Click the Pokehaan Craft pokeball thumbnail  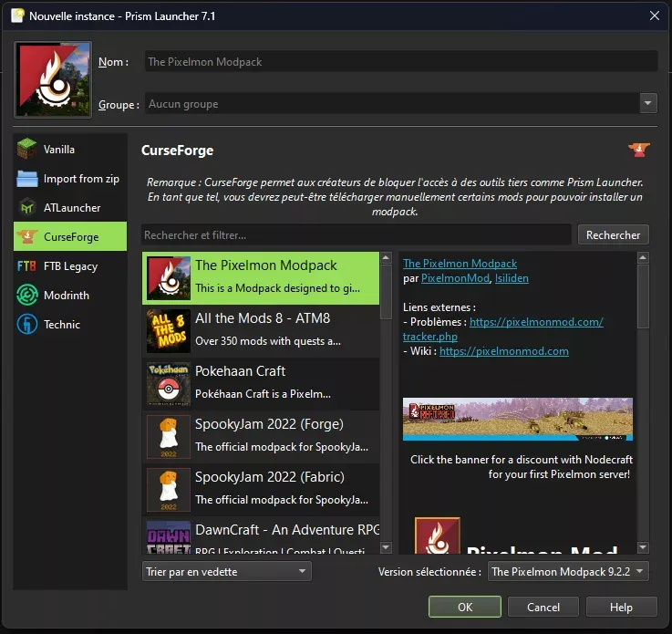coord(169,384)
